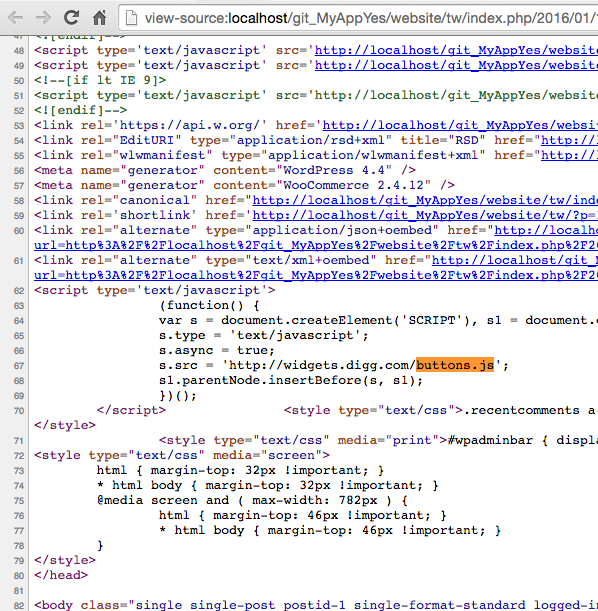This screenshot has width=598, height=611.
Task: Click the script tag on line 51
Action: point(316,95)
